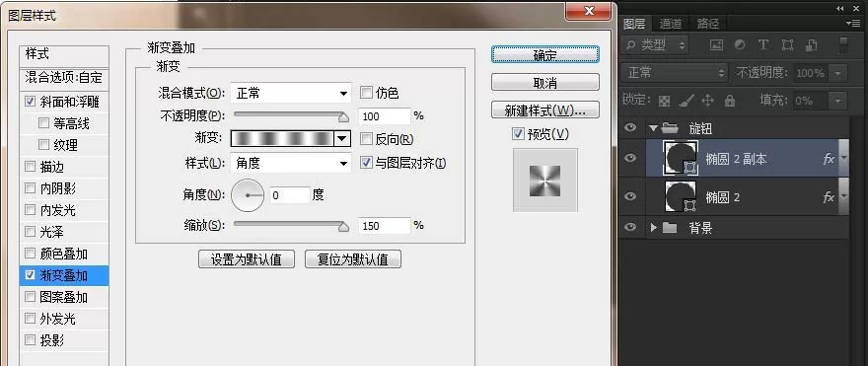Select 椭圆 2 副本 layer thumbnail
Screen dimensions: 868x366
(681, 159)
